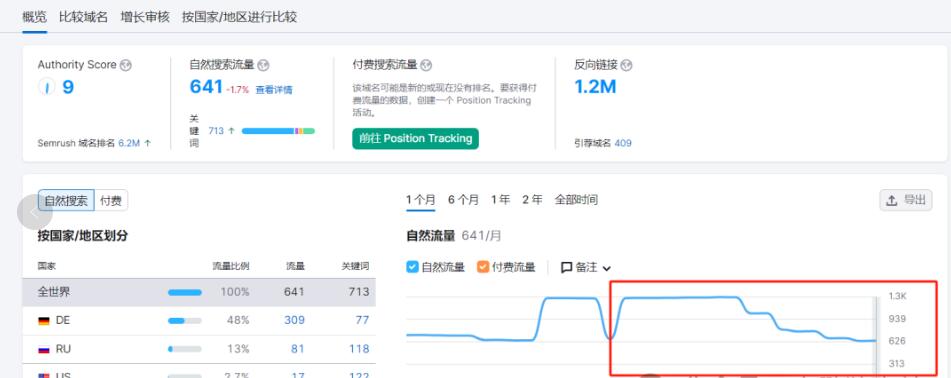Open the 增长审核 tab
Image resolution: width=951 pixels, height=378 pixels.
point(145,17)
